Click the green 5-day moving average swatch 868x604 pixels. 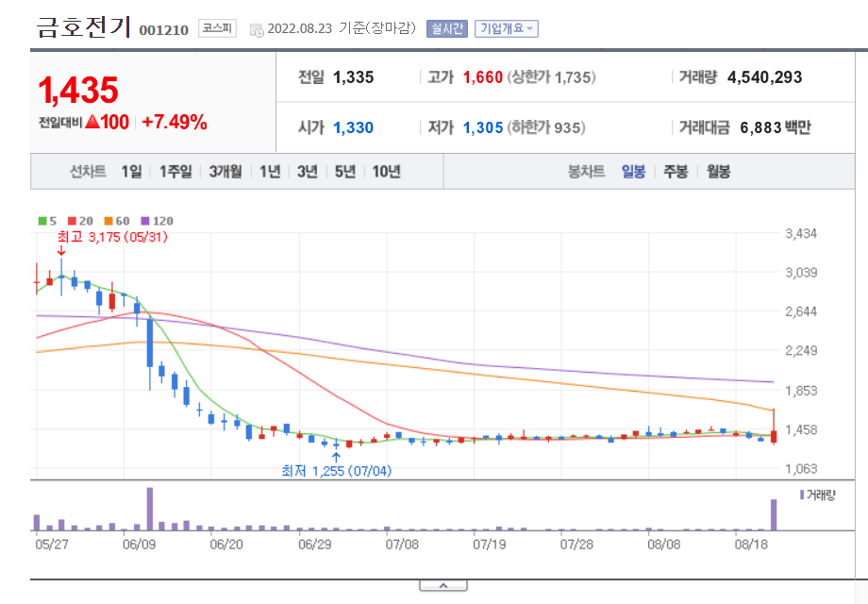42,221
